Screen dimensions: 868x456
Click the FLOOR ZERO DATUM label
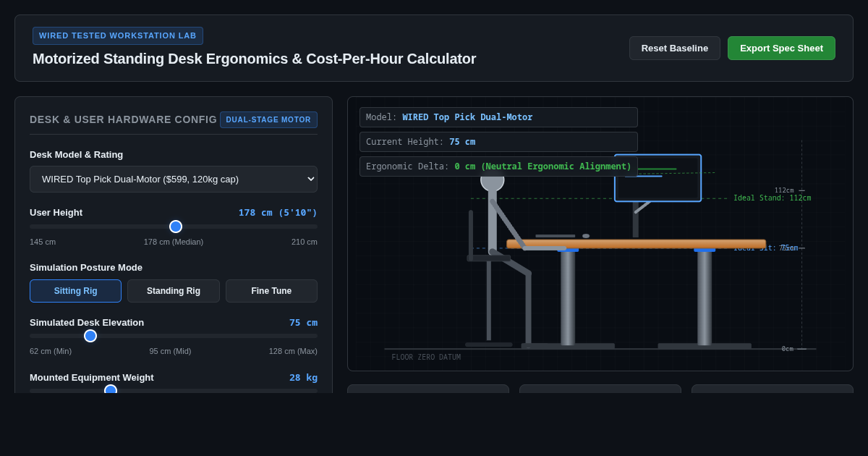coord(426,357)
